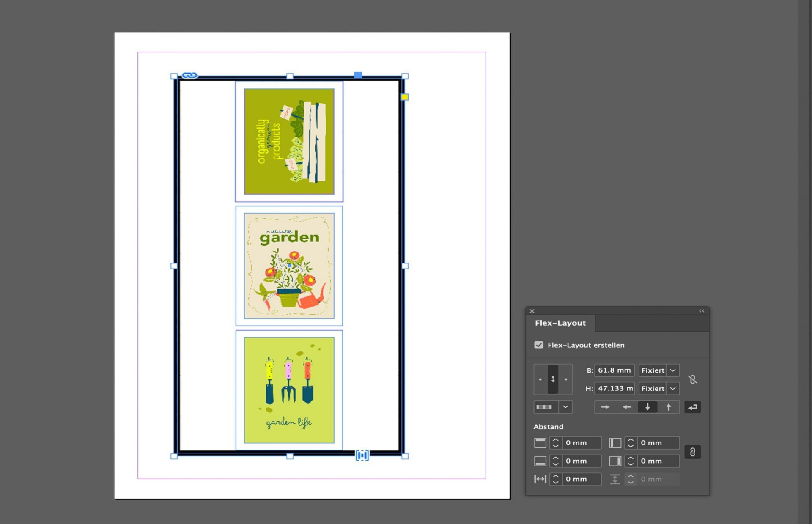Select the Flex-Layout tab
The height and width of the screenshot is (524, 812).
coord(561,323)
